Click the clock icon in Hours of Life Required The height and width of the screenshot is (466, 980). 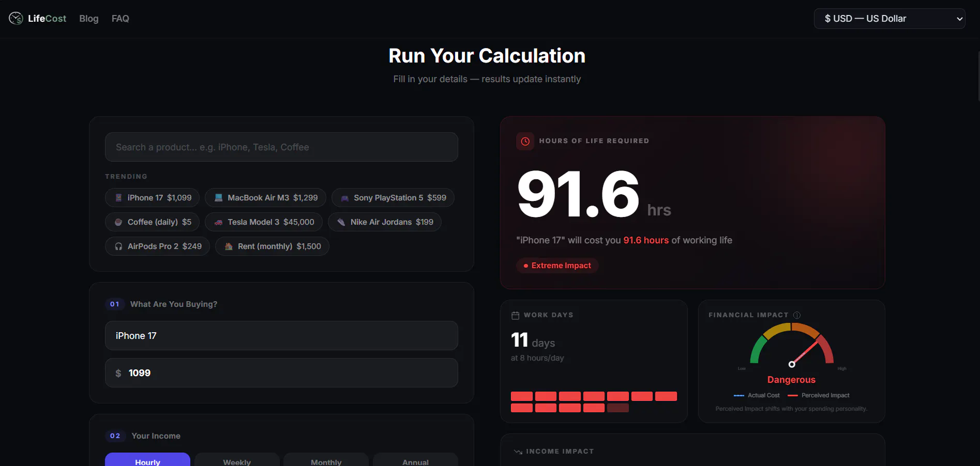525,141
